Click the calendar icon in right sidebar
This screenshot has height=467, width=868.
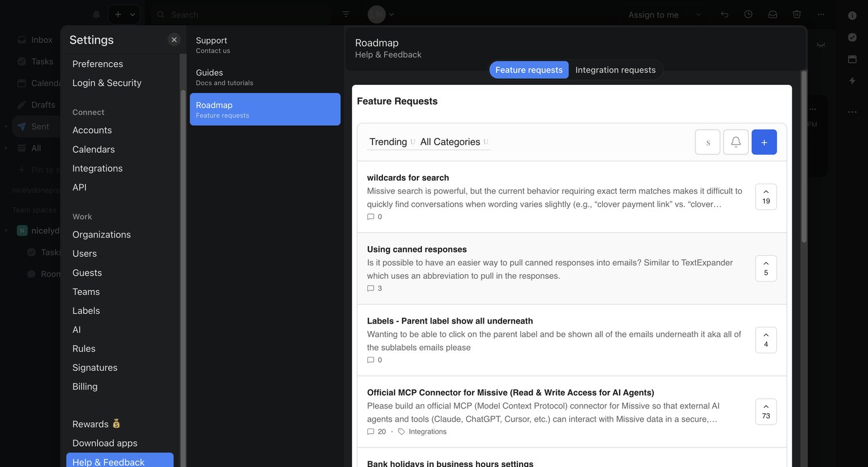pyautogui.click(x=852, y=59)
